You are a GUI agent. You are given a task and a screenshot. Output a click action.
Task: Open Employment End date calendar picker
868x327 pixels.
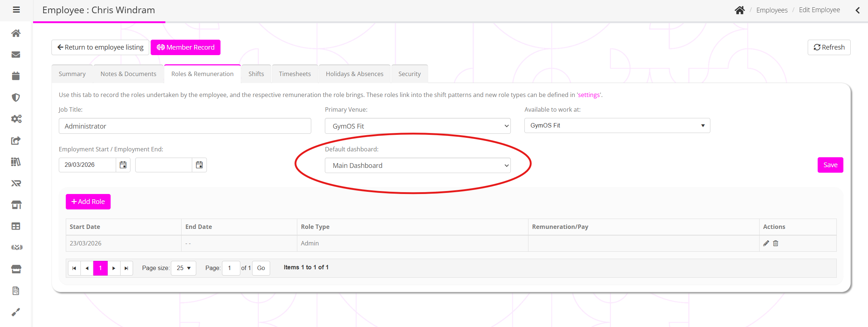[199, 165]
